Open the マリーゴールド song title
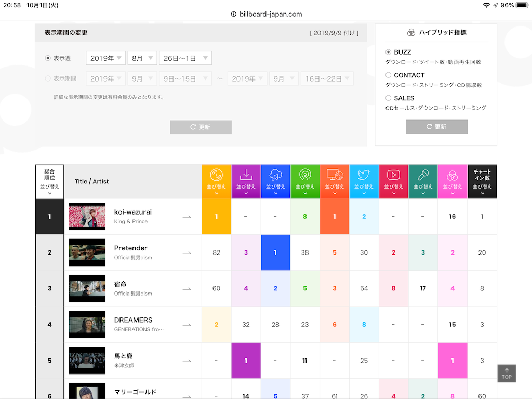Screen dimensions: 532x399 [135, 392]
